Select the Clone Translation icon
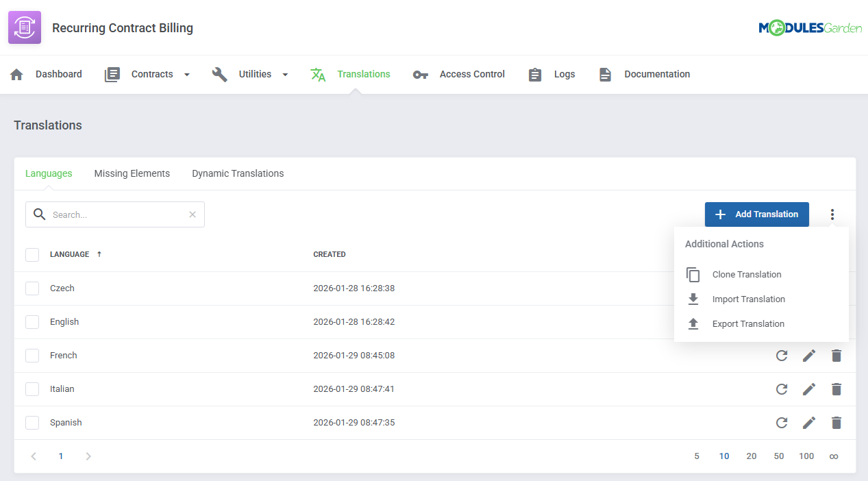The height and width of the screenshot is (481, 868). tap(693, 274)
